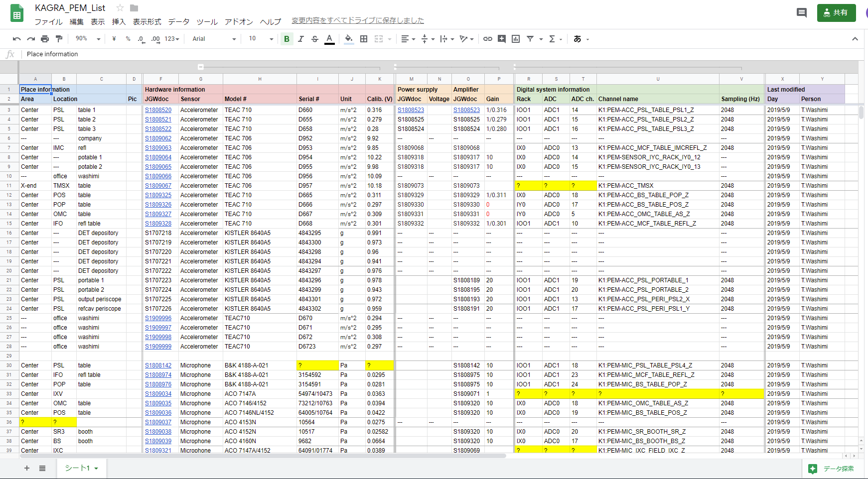This screenshot has width=868, height=479.
Task: Collapse column group above column G
Action: 201,67
